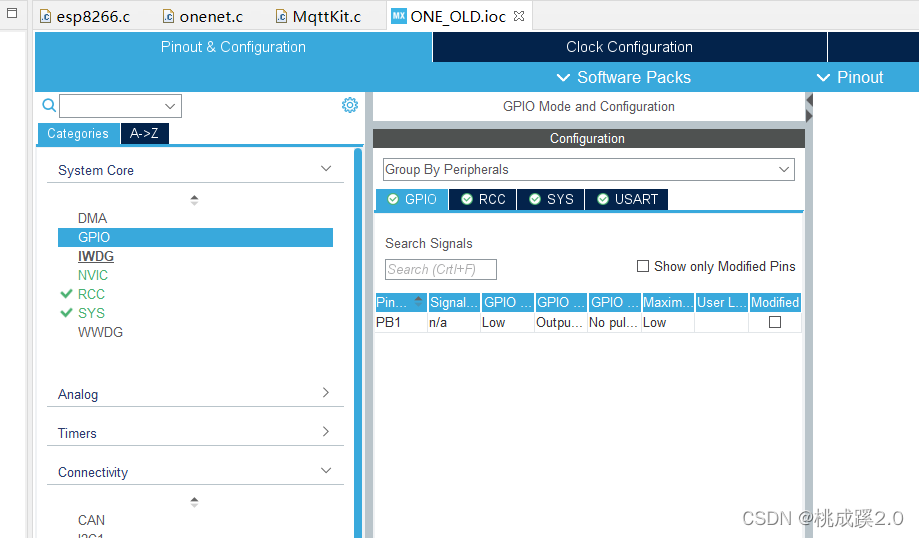
Task: Select GPIO in System Core
Action: point(195,237)
